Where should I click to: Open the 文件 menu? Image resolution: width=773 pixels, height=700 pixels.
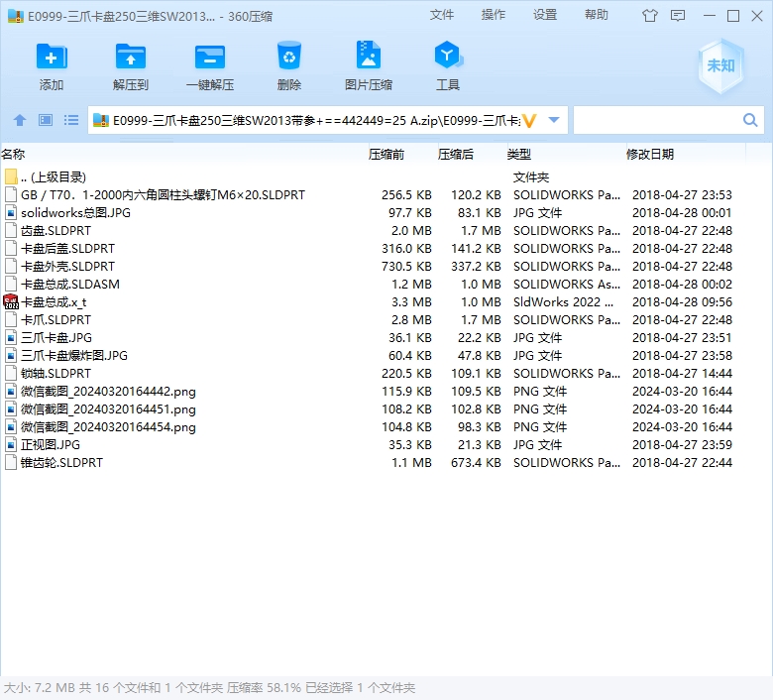[x=442, y=15]
